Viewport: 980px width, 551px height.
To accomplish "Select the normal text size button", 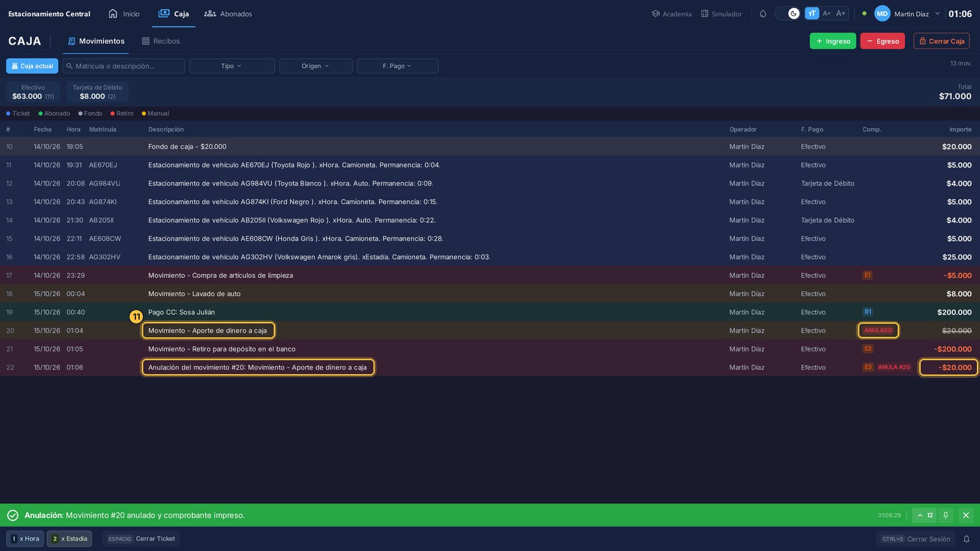I will pos(812,13).
